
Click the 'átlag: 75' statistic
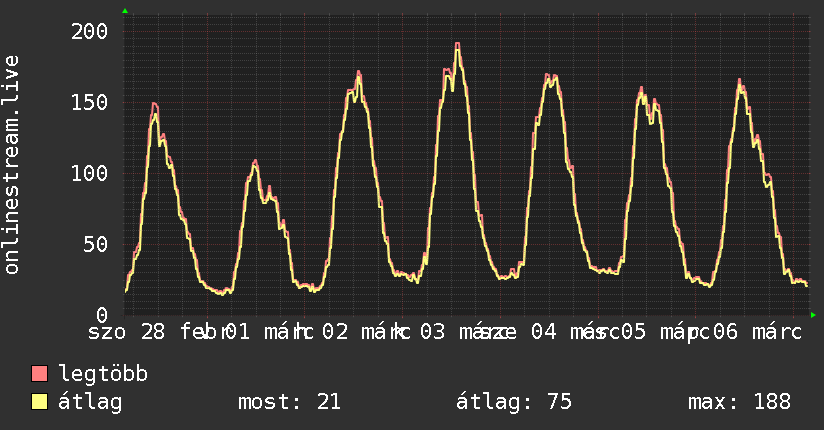(513, 402)
